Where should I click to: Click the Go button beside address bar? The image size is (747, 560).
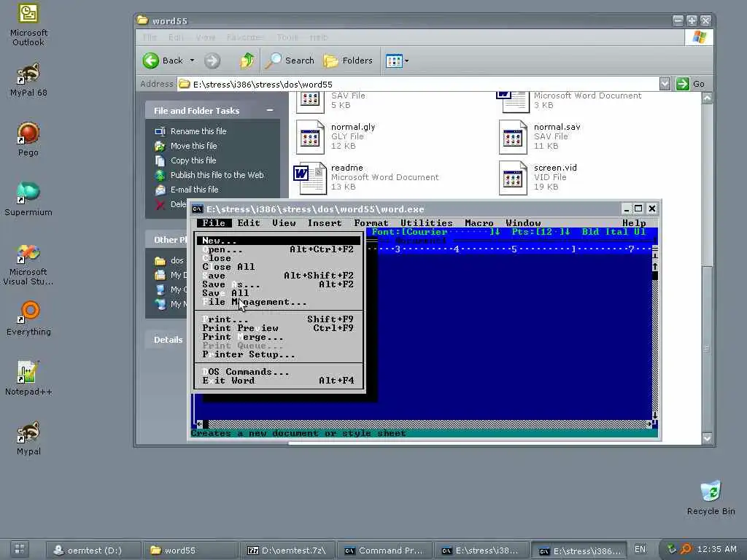(690, 84)
